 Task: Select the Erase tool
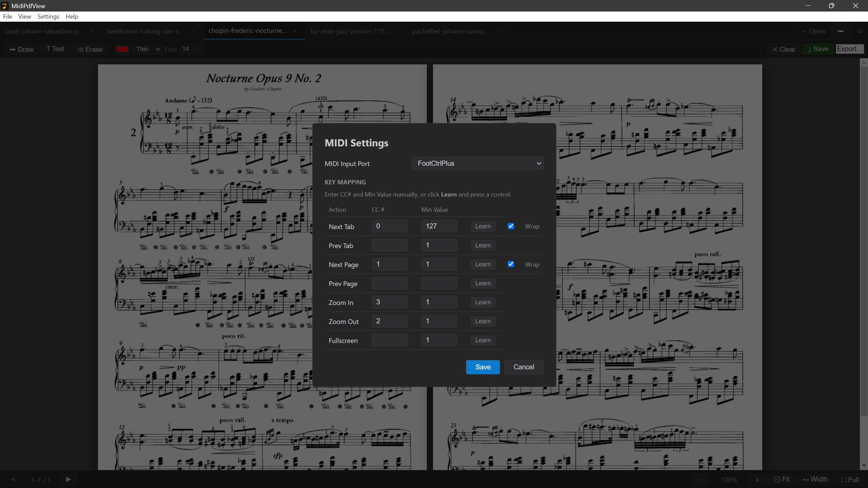pyautogui.click(x=90, y=49)
